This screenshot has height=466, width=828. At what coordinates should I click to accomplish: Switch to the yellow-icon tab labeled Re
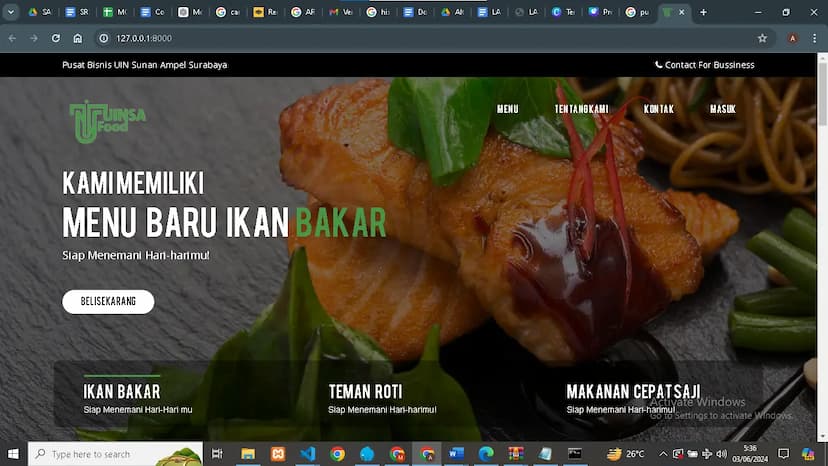click(x=265, y=12)
